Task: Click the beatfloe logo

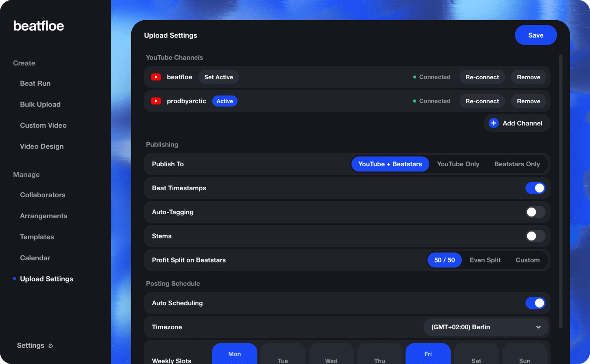Action: pos(39,26)
